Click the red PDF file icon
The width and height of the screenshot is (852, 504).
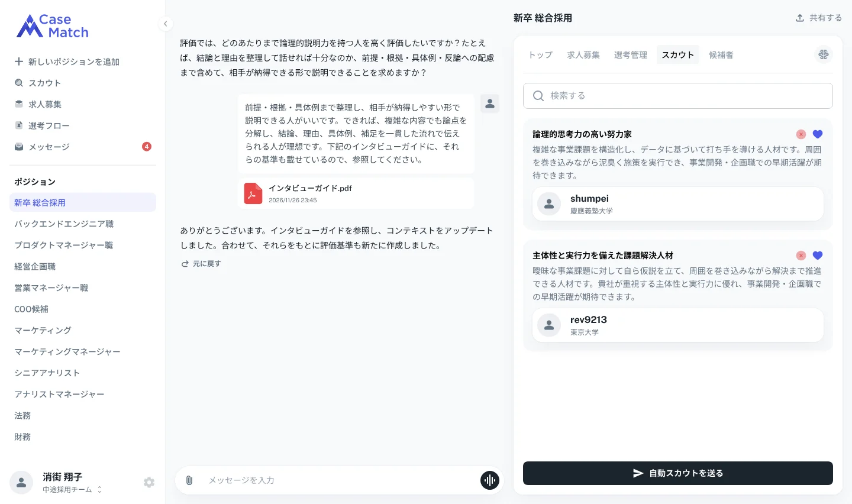[253, 193]
